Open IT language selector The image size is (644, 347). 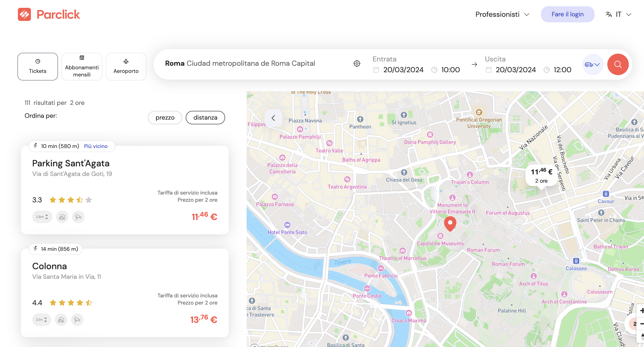click(x=618, y=14)
